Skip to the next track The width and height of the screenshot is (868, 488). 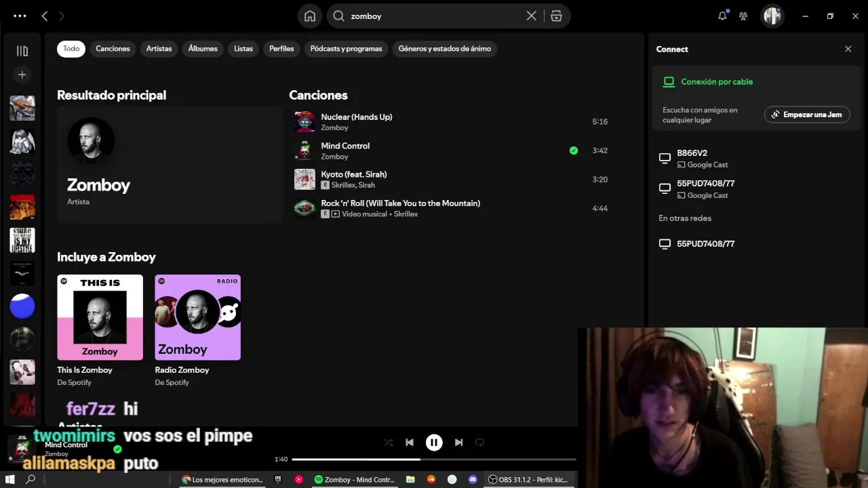[x=458, y=443]
